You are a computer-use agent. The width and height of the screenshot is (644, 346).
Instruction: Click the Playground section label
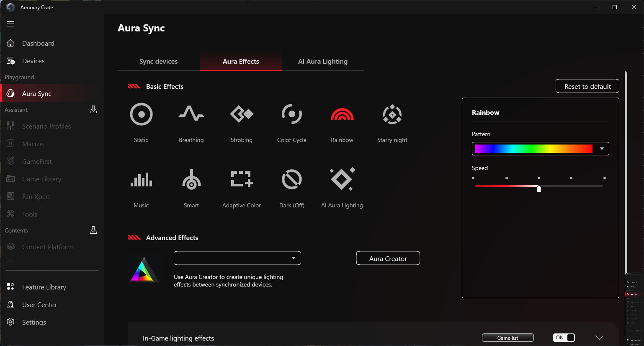pyautogui.click(x=19, y=77)
